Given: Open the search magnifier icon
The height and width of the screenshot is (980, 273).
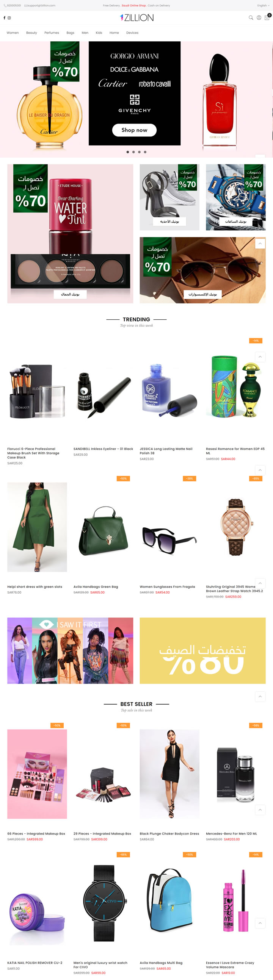Looking at the screenshot, I should [251, 17].
